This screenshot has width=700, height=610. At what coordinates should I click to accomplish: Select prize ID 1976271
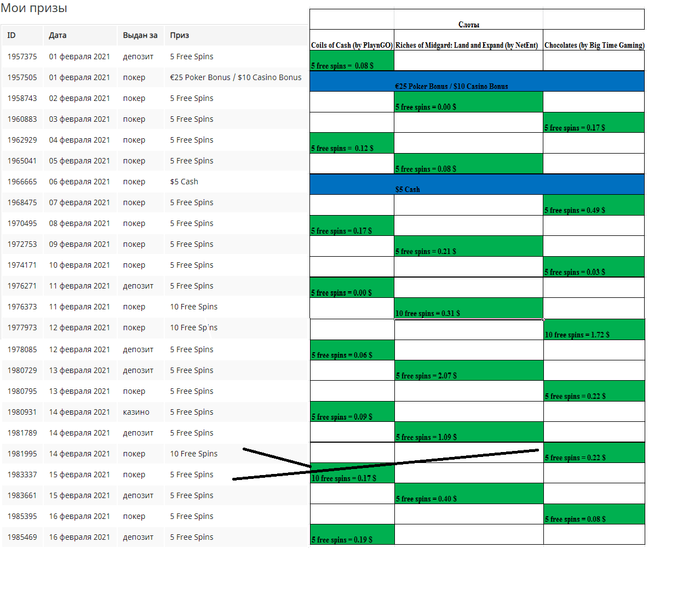[x=22, y=286]
